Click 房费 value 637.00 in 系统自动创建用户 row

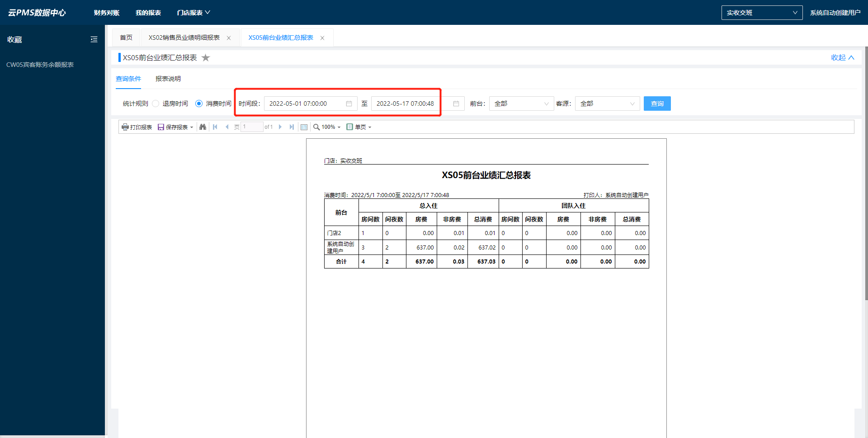(425, 248)
